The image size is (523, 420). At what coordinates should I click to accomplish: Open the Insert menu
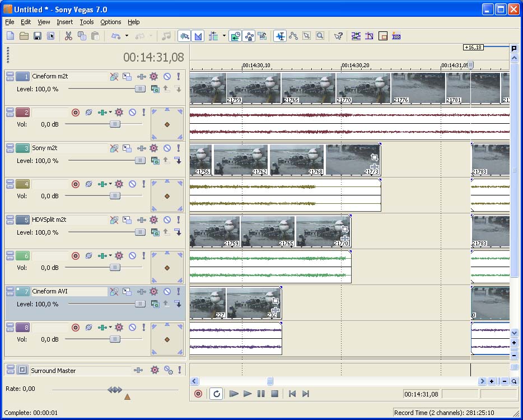click(x=65, y=22)
